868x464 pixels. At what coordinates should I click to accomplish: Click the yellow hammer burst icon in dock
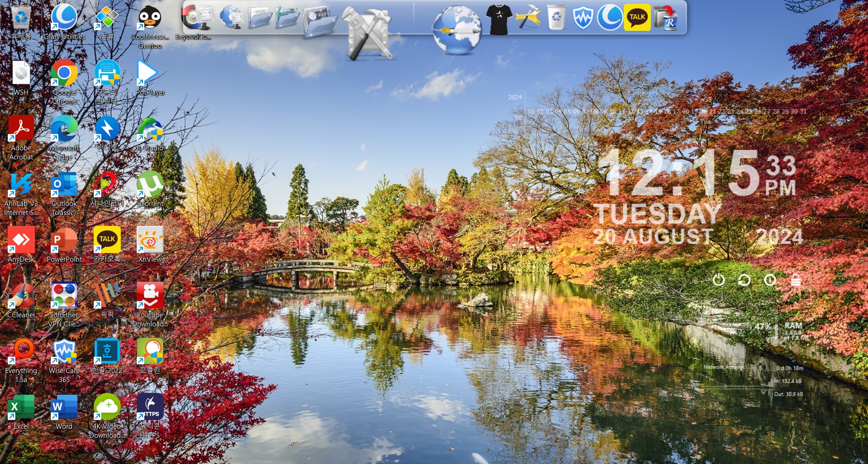click(529, 17)
